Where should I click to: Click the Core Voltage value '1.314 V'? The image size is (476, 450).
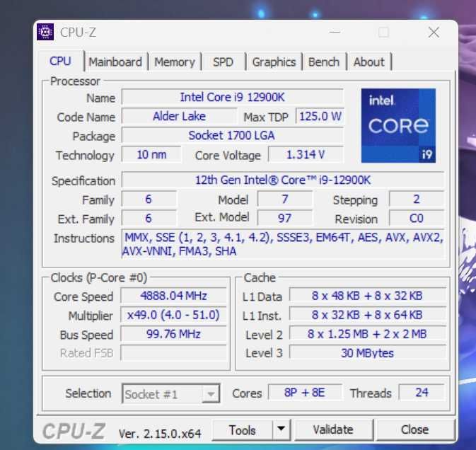(x=306, y=154)
